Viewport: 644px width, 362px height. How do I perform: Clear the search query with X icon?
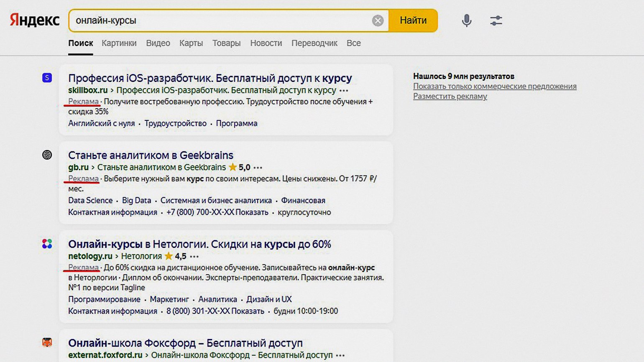click(378, 20)
